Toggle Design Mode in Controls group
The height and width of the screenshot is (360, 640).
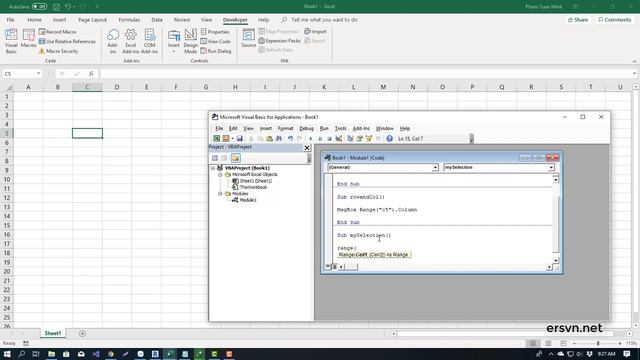tap(190, 41)
